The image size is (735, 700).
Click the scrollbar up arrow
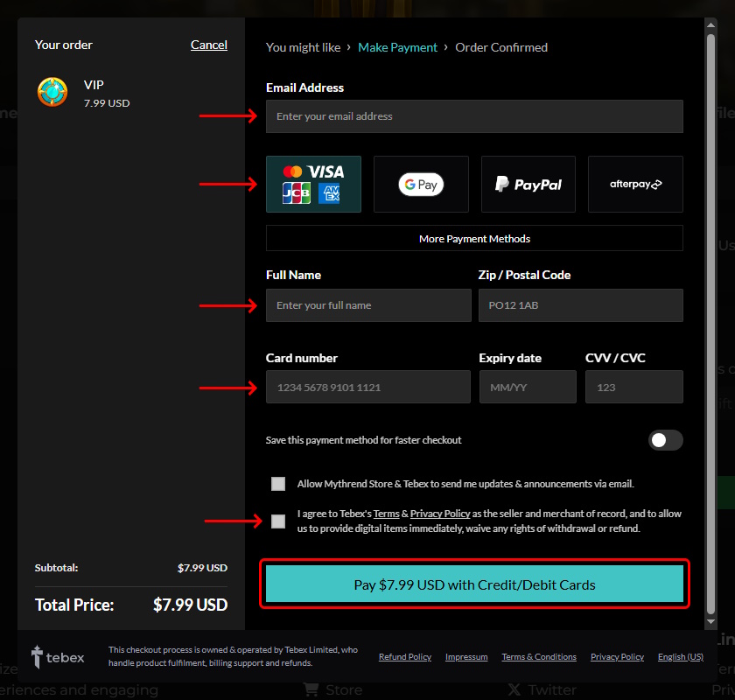711,24
